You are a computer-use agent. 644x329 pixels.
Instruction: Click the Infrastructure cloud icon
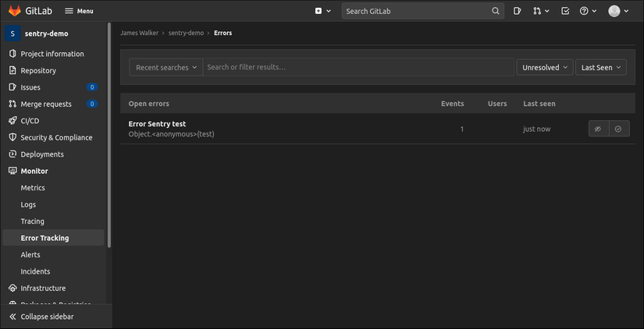click(x=12, y=288)
